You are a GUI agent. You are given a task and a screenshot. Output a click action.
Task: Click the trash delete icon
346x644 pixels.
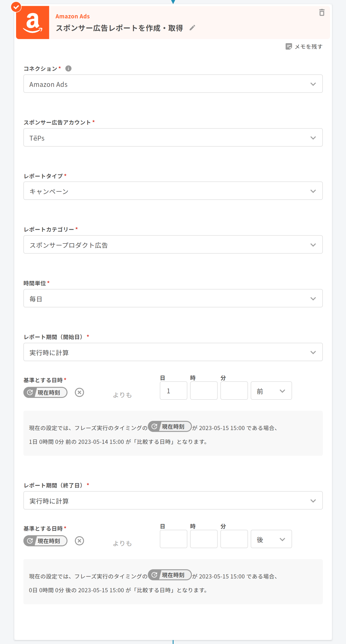pos(322,12)
